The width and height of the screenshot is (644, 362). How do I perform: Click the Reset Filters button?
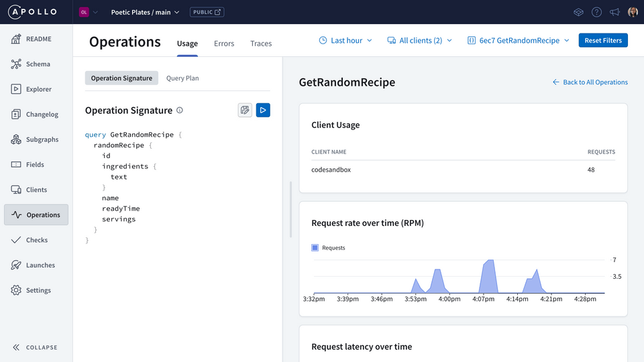point(603,40)
